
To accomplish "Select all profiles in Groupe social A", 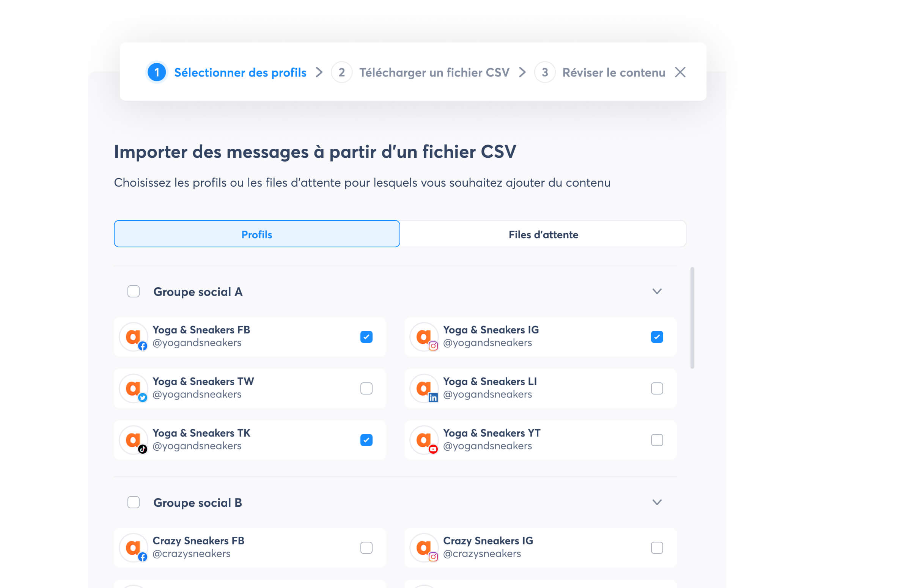I will pos(133,291).
